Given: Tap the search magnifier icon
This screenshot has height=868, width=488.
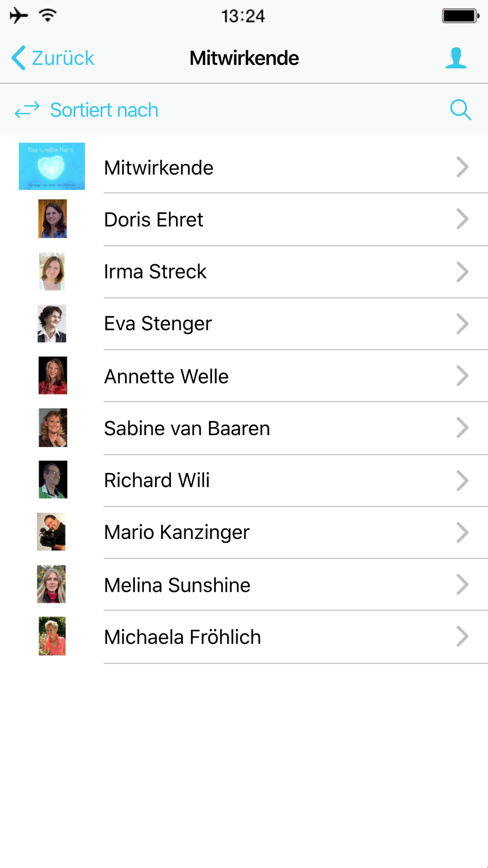Looking at the screenshot, I should click(461, 110).
